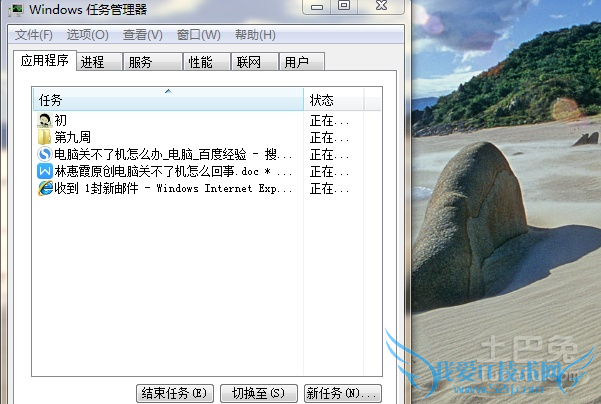Open the 窗口(W) menu

point(199,35)
